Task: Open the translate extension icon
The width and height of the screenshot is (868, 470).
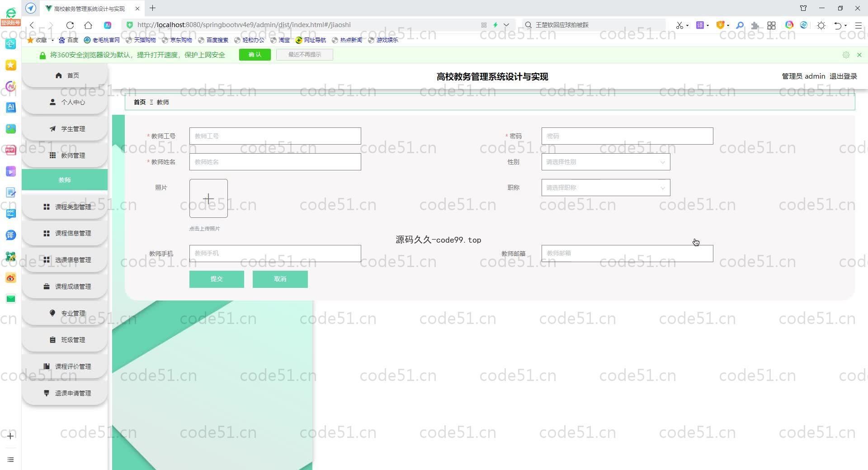Action: [700, 25]
